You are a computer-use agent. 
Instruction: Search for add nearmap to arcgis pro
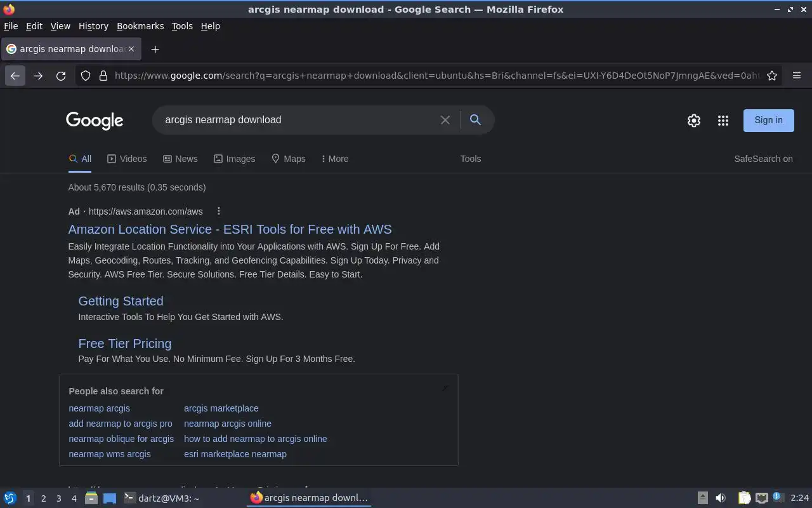point(121,424)
